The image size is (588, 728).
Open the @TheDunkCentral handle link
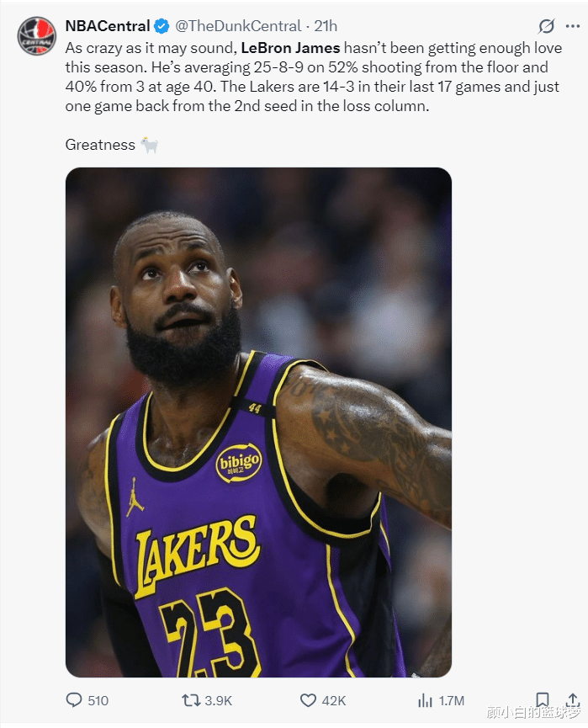tap(238, 26)
